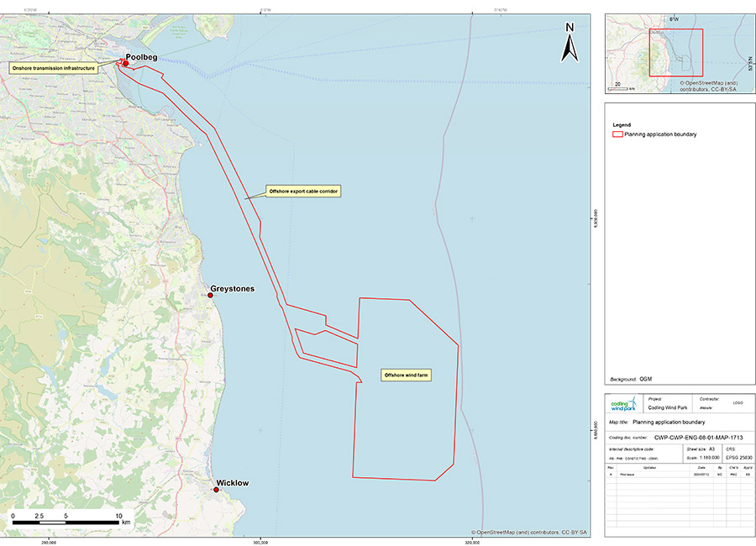Click the Offshore export cable corridor label
Screen dimensions: 756x546
(303, 192)
